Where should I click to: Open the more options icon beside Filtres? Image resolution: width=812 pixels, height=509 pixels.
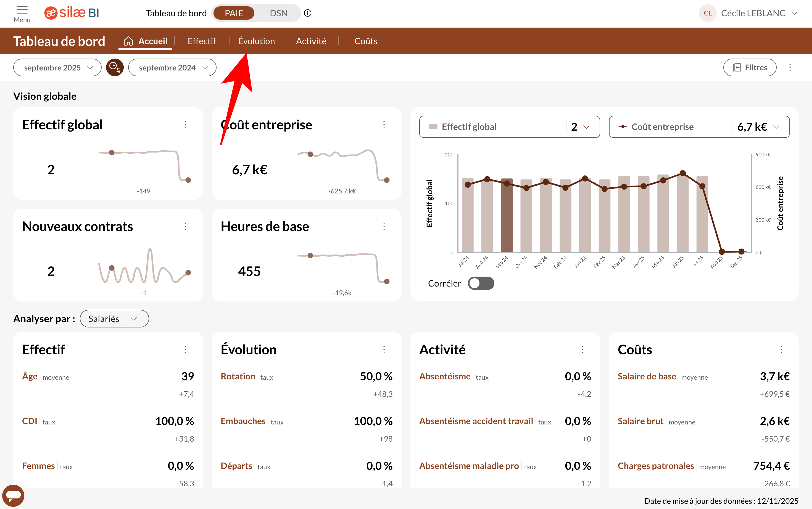tap(790, 68)
